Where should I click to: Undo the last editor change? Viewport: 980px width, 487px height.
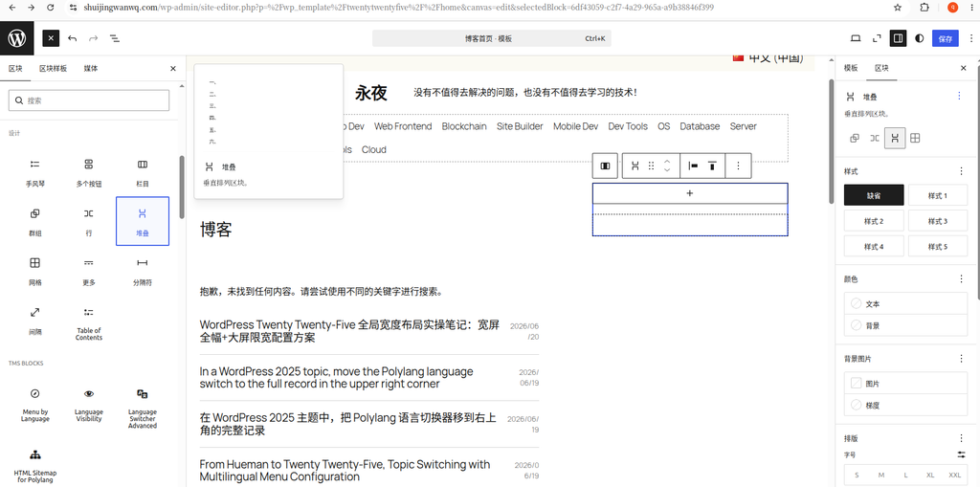[x=73, y=38]
